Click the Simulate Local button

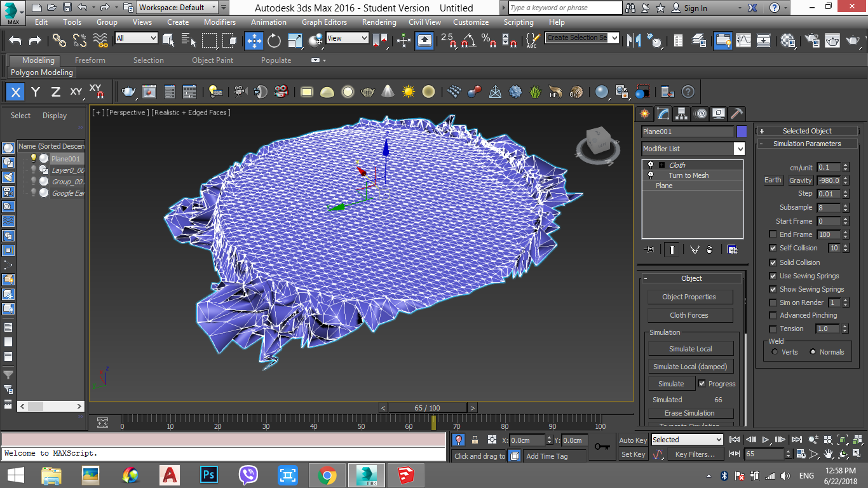tap(690, 349)
